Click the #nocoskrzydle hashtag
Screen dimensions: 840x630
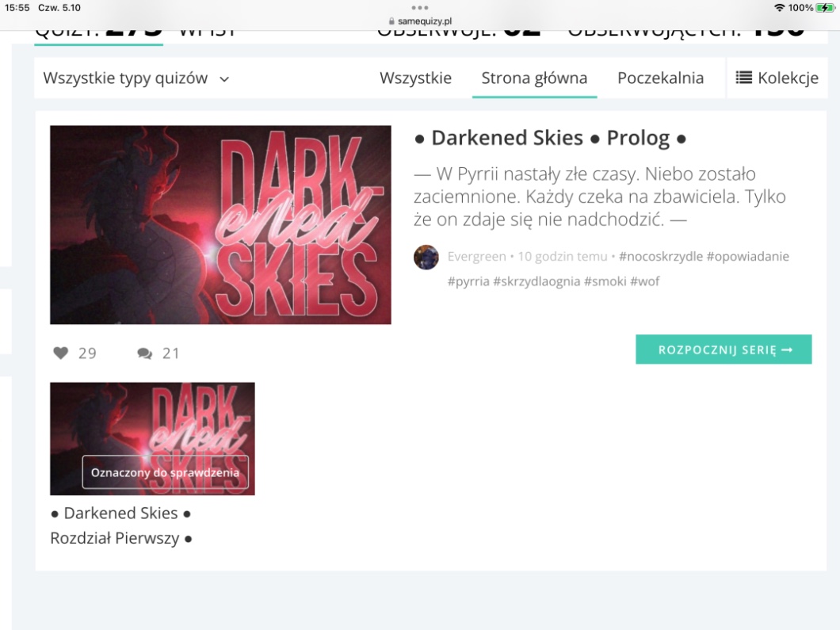[x=660, y=257]
